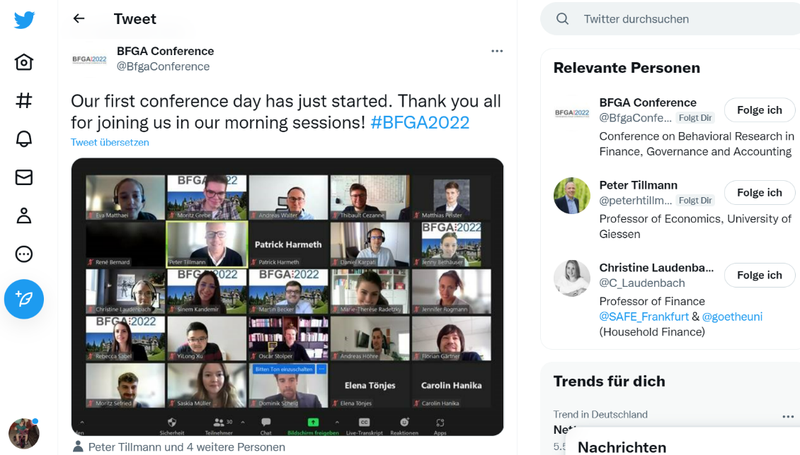Click the Apps icon in Zoom image

[440, 422]
